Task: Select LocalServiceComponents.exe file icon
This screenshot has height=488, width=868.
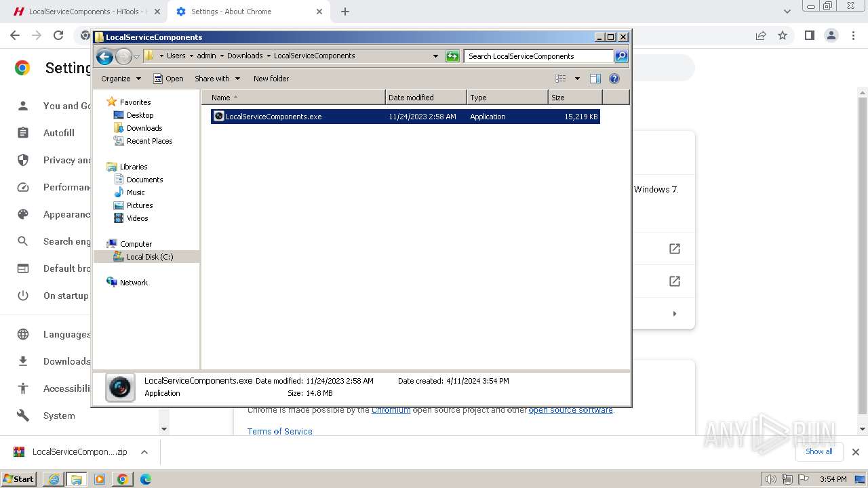Action: point(219,117)
